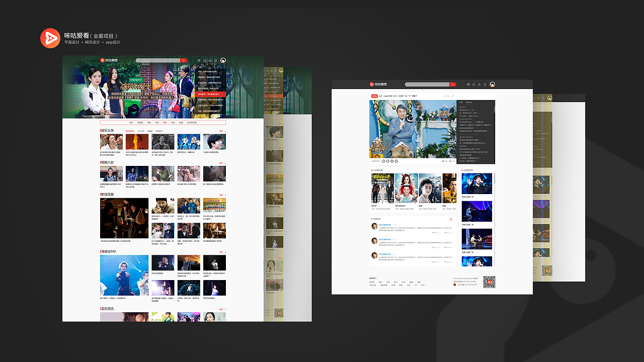
Task: Open the user avatar on the player page
Action: click(x=493, y=84)
